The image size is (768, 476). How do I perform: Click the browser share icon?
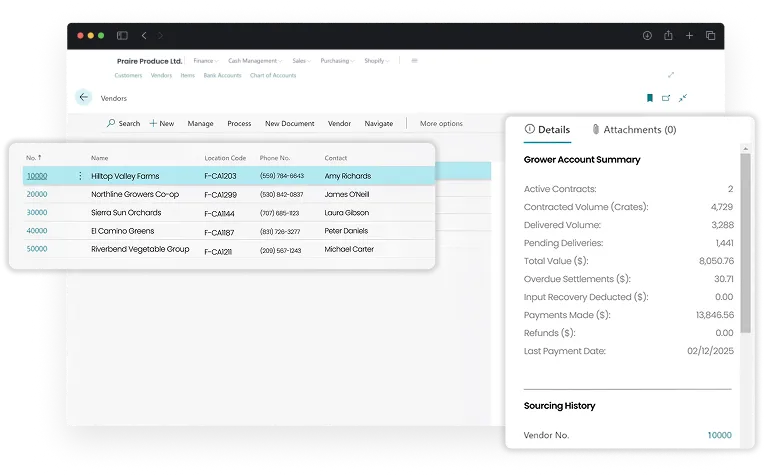coord(669,36)
